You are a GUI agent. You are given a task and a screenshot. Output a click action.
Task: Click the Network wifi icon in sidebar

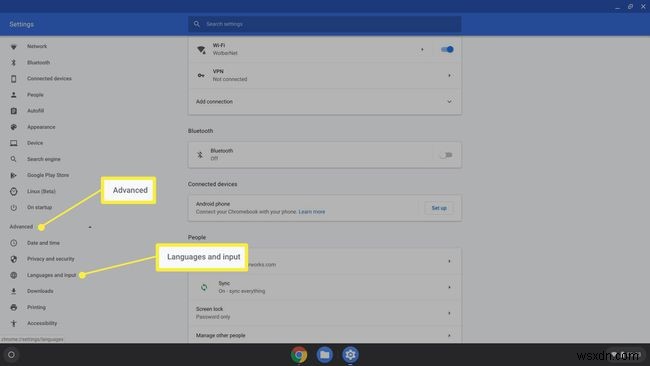pyautogui.click(x=14, y=47)
